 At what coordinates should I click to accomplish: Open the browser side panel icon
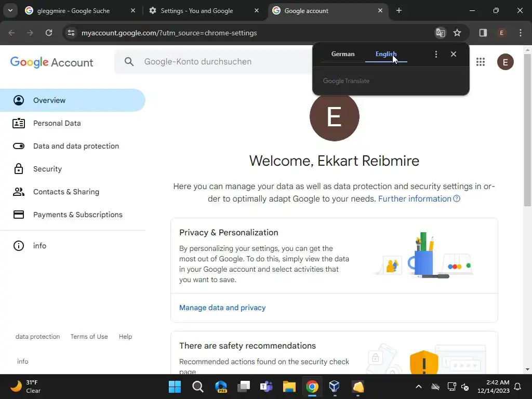pyautogui.click(x=483, y=33)
